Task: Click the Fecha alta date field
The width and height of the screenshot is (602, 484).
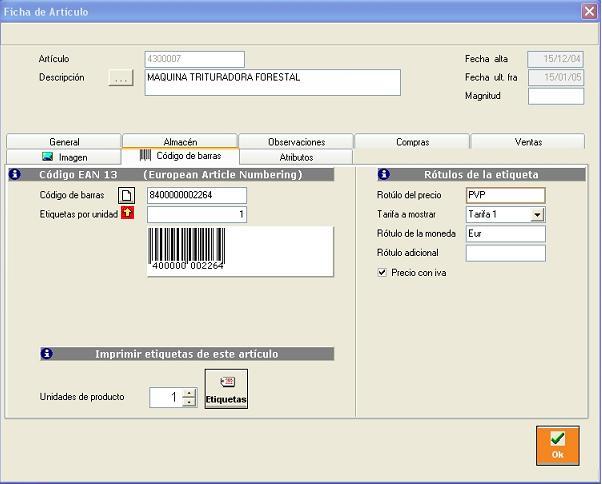Action: click(x=556, y=59)
